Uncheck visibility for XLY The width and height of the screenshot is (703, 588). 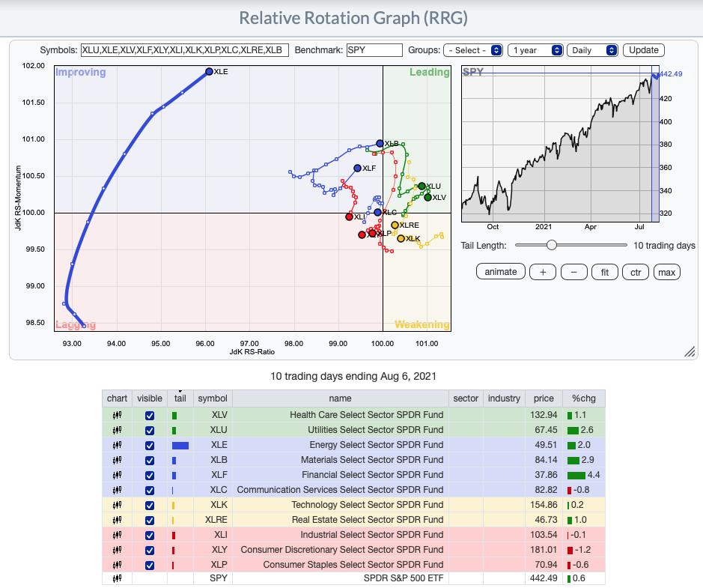[150, 551]
